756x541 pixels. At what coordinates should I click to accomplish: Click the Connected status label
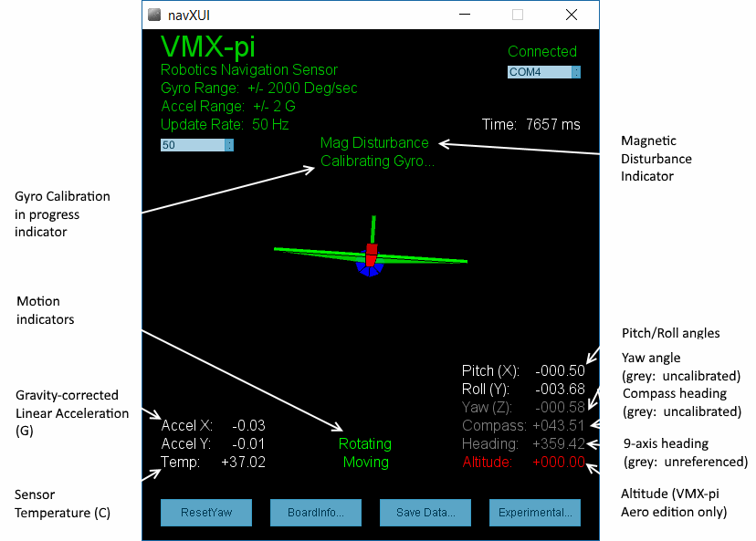542,52
